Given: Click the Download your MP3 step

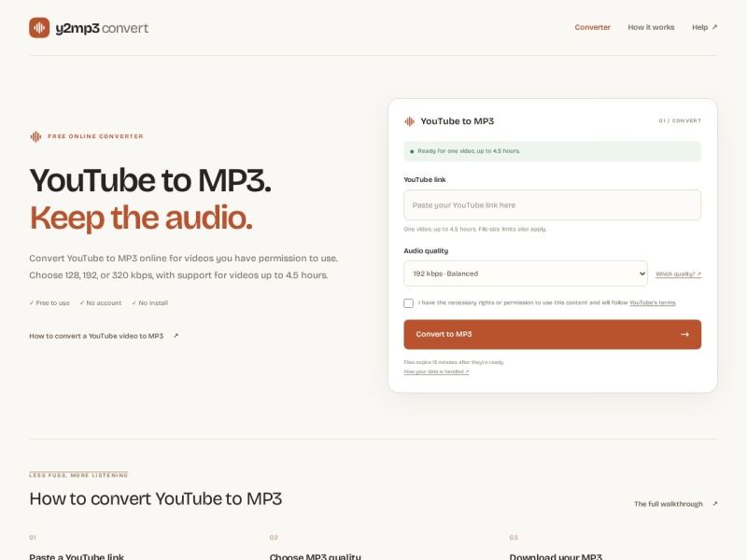Looking at the screenshot, I should tap(556, 556).
